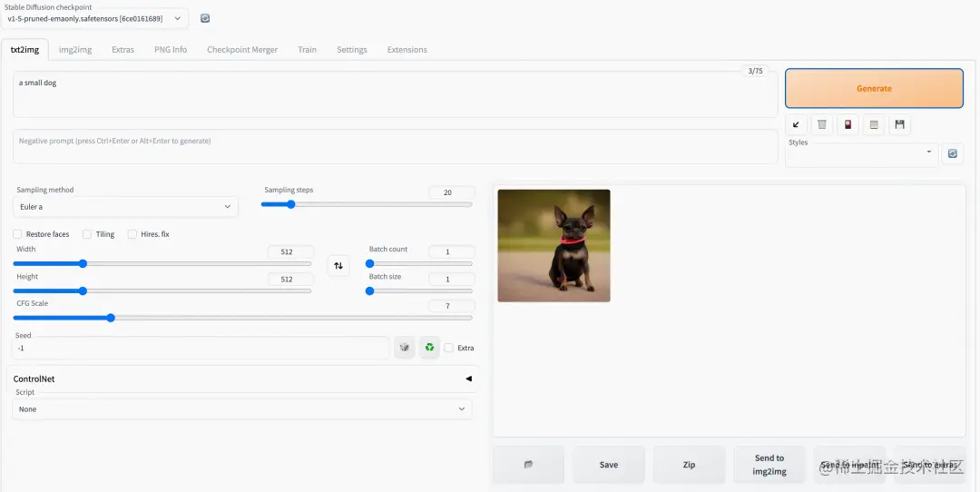Switch to the txt2img tab

pos(25,49)
